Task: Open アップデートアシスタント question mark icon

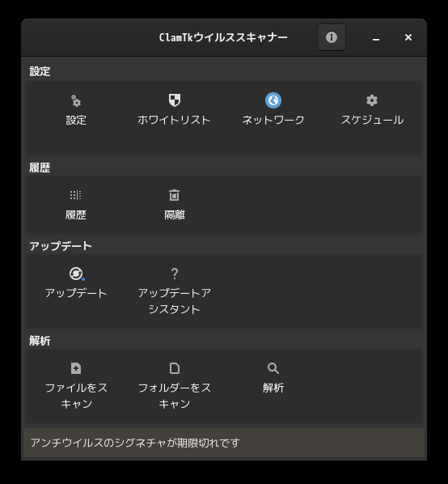Action: pyautogui.click(x=175, y=274)
